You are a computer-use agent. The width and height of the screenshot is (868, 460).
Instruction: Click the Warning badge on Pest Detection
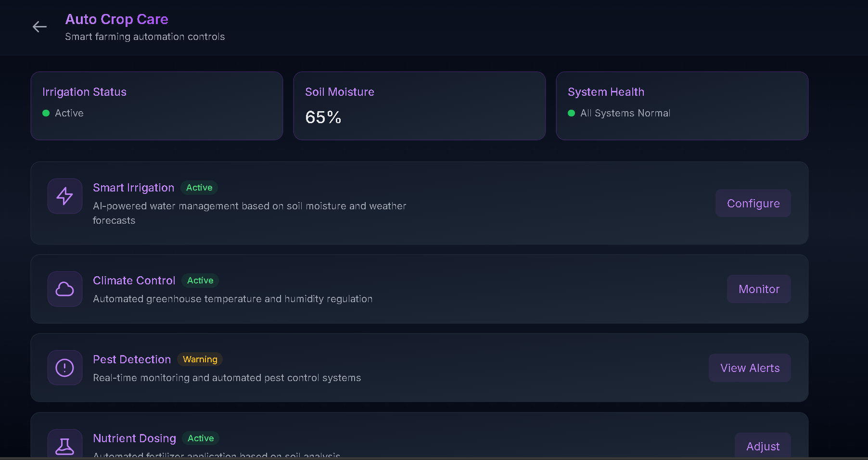click(200, 359)
